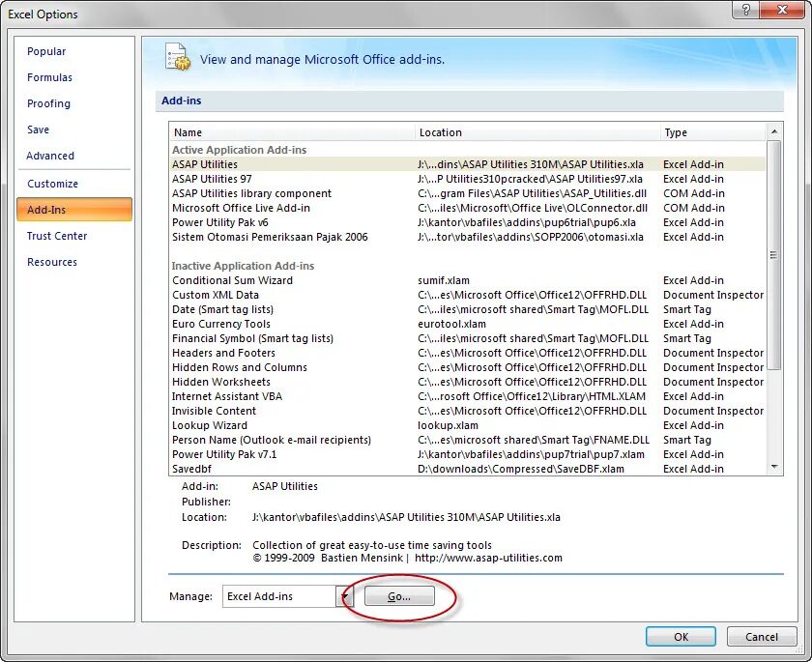The width and height of the screenshot is (812, 662).
Task: Click the Type column header
Action: click(713, 132)
